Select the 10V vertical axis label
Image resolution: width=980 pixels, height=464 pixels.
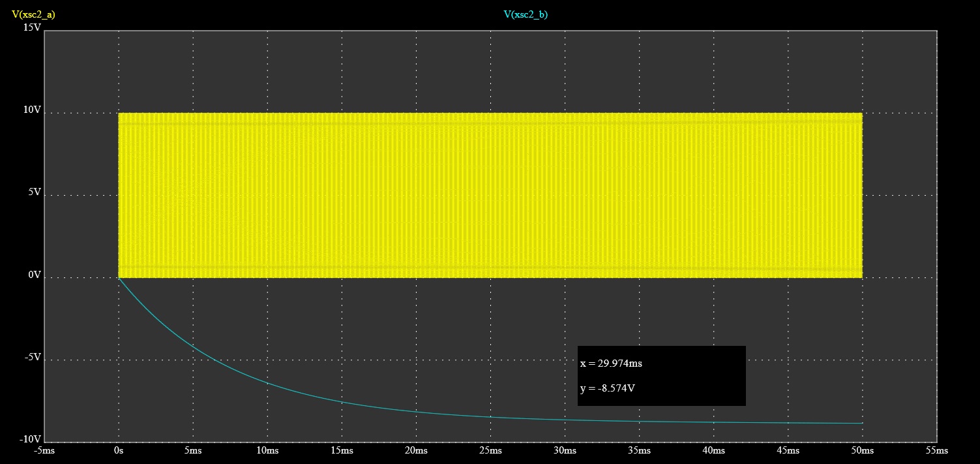click(x=32, y=111)
